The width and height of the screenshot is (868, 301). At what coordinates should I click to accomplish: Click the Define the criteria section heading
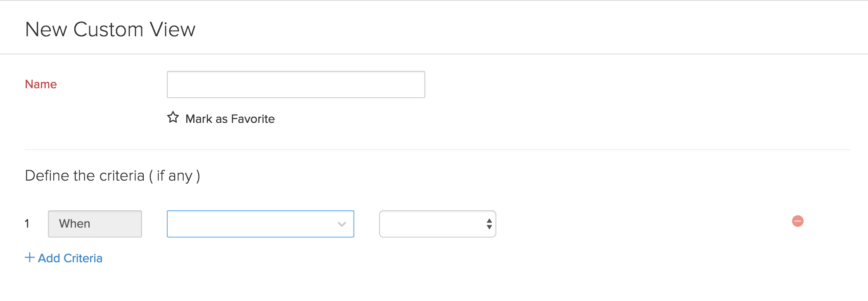click(x=112, y=175)
